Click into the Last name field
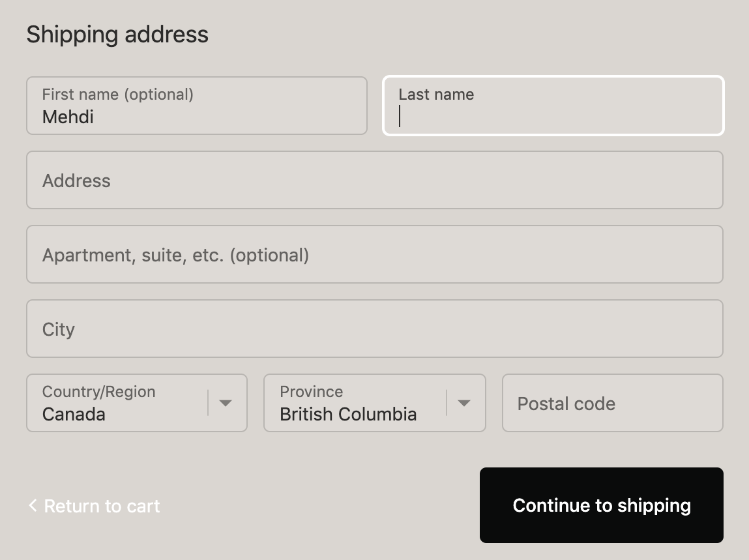Image resolution: width=749 pixels, height=560 pixels. 553,106
